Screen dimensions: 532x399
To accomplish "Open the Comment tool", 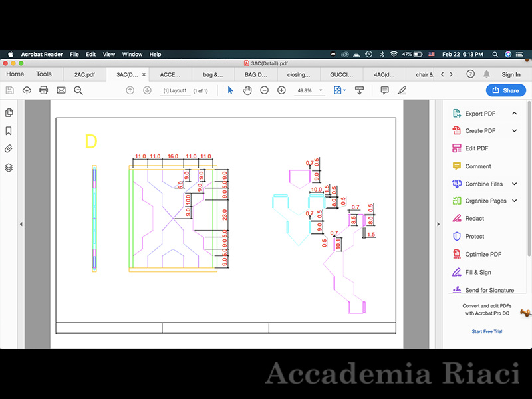I will tap(471, 166).
